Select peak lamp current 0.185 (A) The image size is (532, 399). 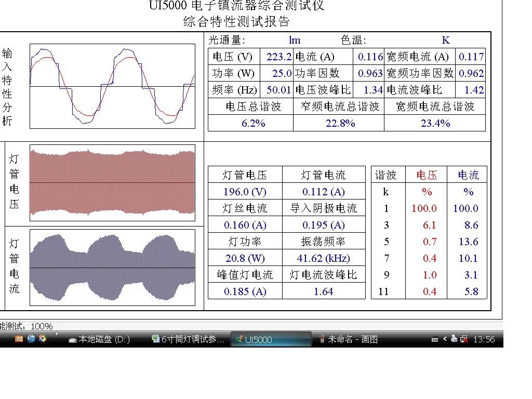245,292
